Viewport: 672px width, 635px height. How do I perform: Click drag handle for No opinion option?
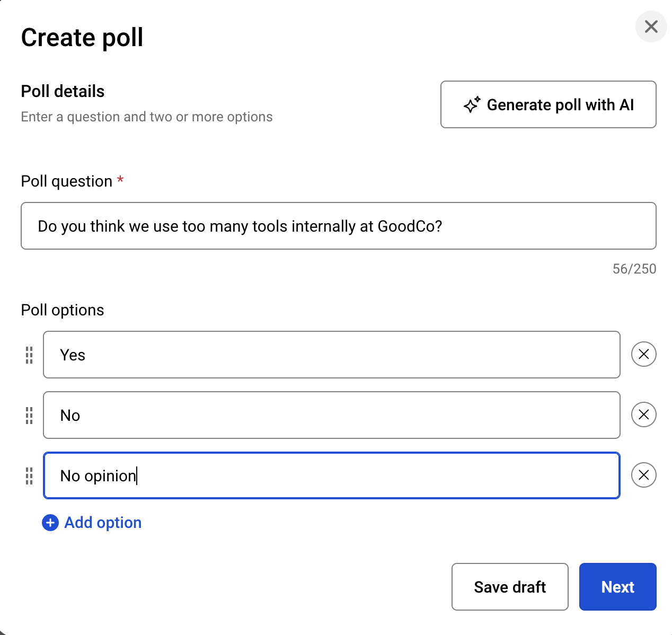tap(29, 475)
